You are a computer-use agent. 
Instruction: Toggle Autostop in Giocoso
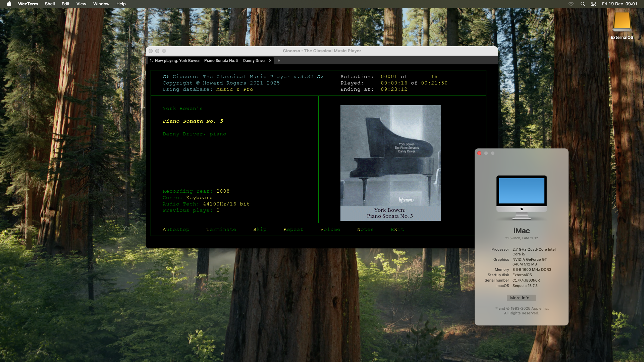176,229
